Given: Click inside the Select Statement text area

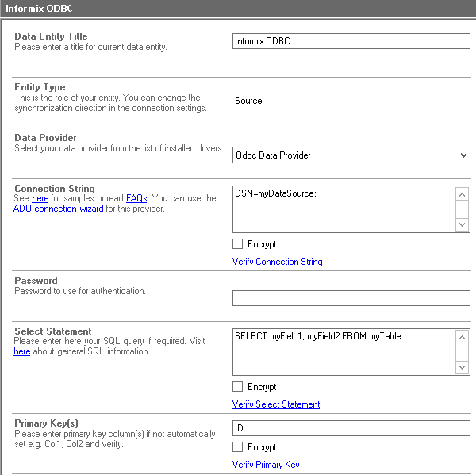Looking at the screenshot, I should coord(344,352).
